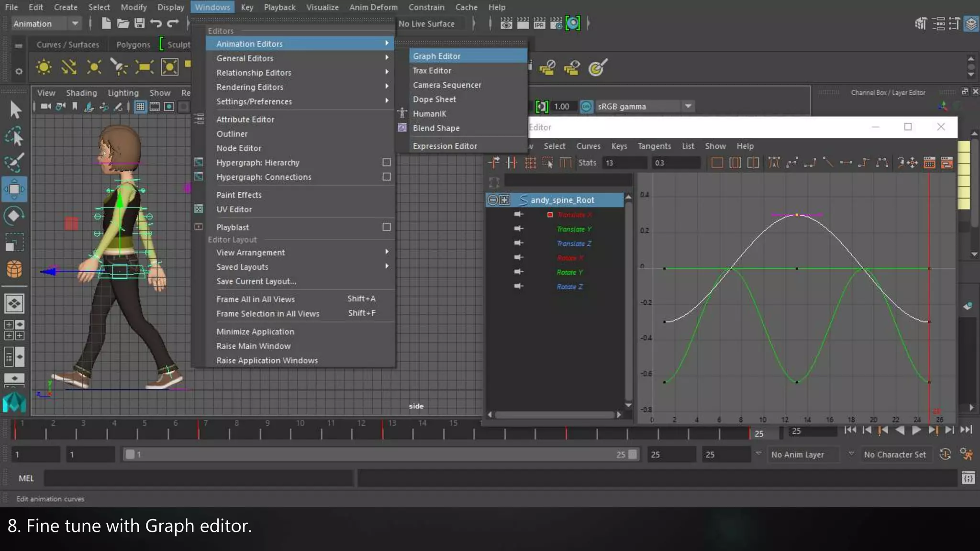The image size is (980, 551).
Task: Click the Playblast option box
Action: tap(387, 227)
